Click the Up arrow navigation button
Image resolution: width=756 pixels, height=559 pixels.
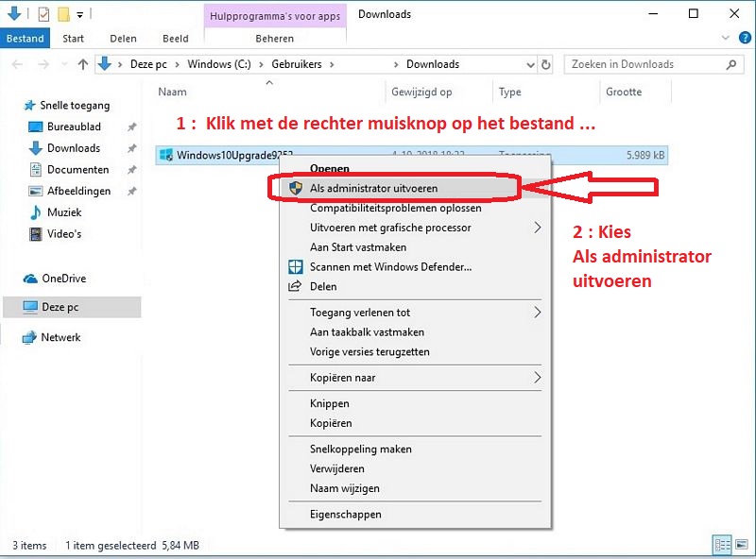tap(82, 64)
